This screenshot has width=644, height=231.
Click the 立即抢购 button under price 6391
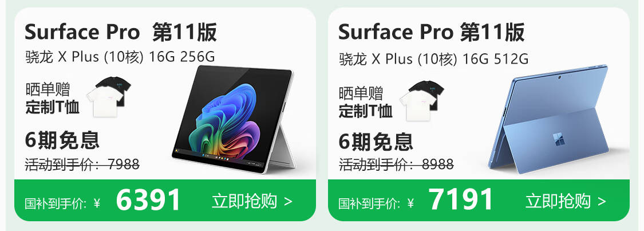(x=252, y=201)
